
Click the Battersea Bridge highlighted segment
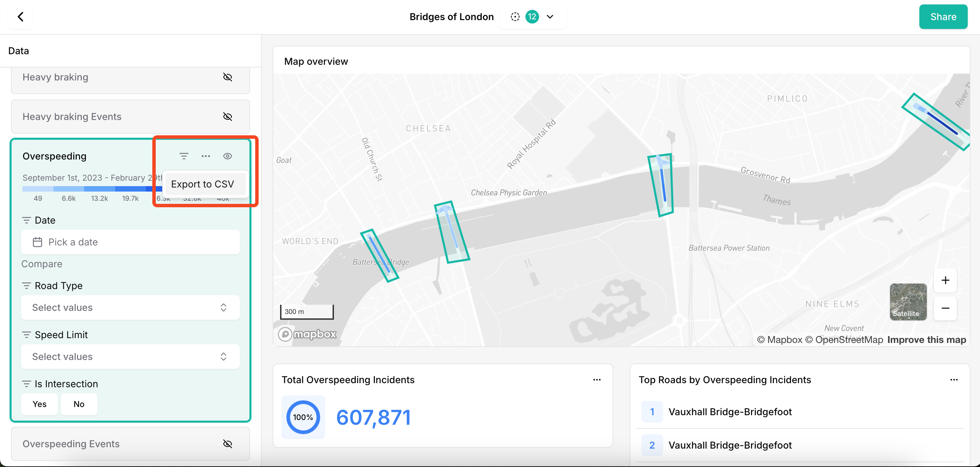(380, 255)
